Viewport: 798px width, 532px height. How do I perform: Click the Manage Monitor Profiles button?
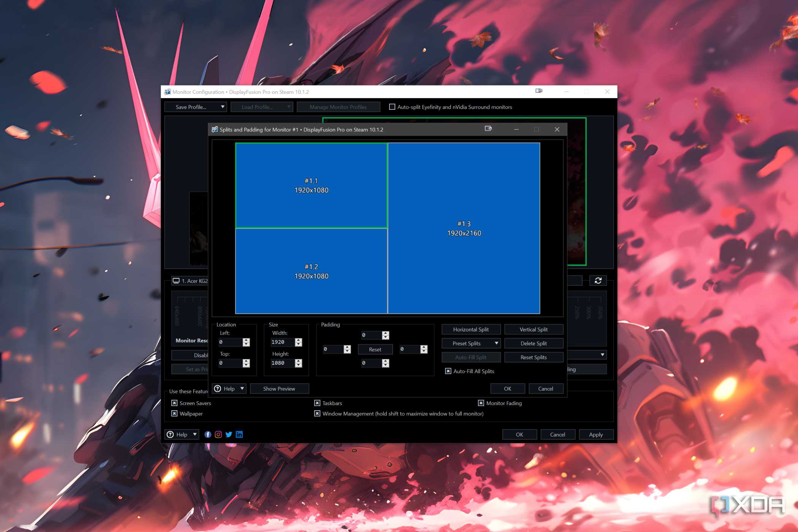point(338,107)
